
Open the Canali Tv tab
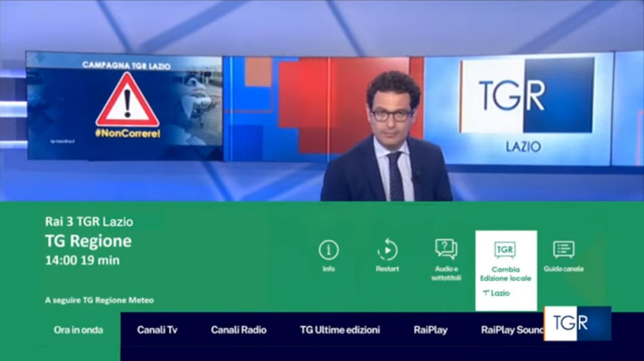157,330
